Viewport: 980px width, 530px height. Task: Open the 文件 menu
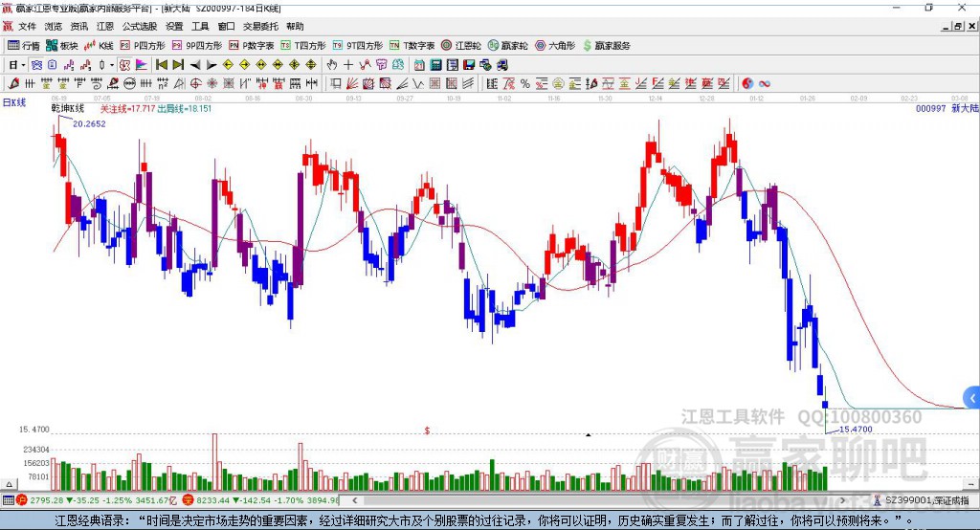click(x=28, y=26)
